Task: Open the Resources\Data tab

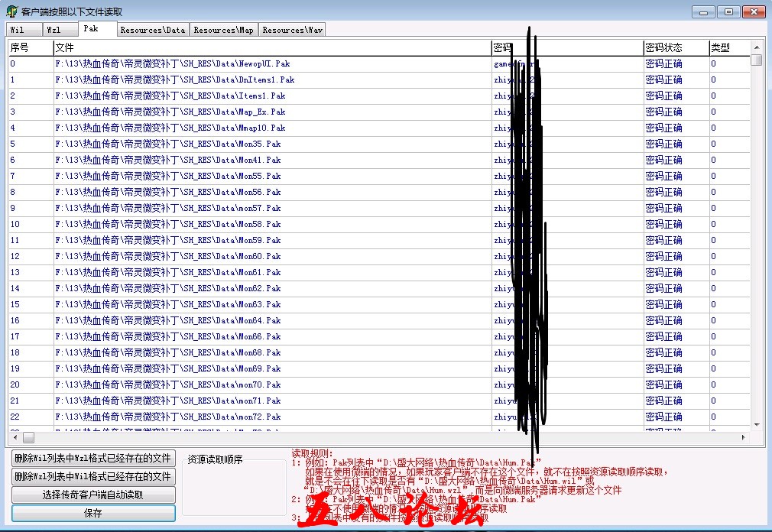Action: click(152, 30)
